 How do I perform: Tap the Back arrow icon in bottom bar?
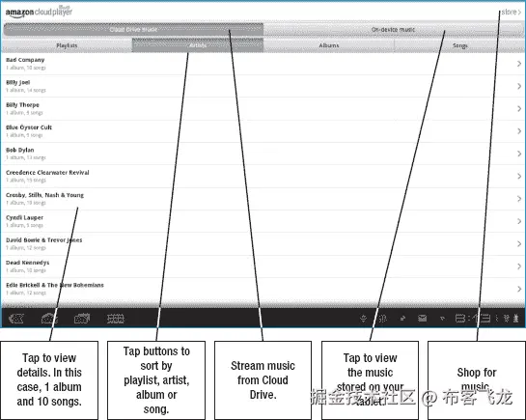(x=16, y=318)
